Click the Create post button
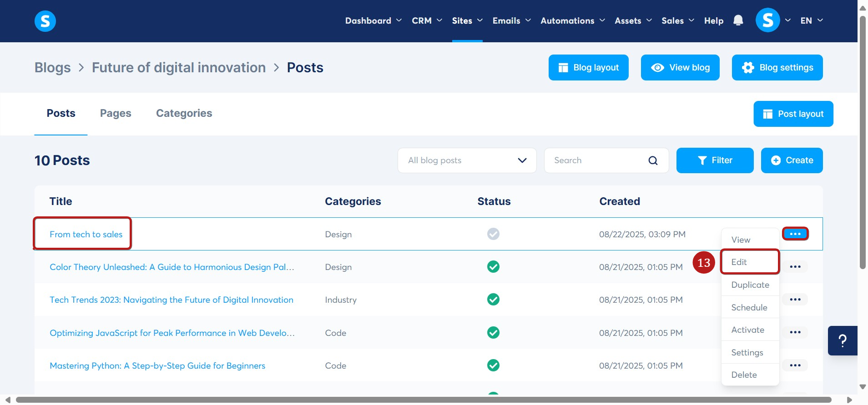The image size is (868, 405). point(792,160)
